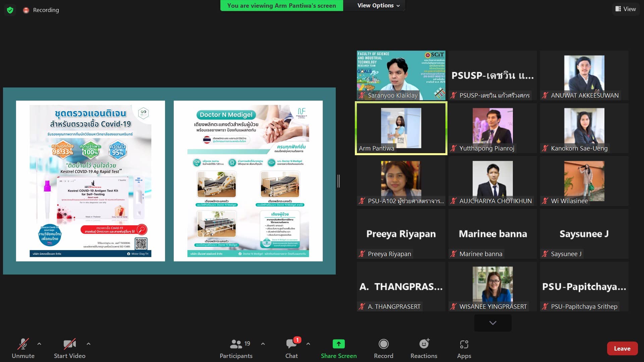Image resolution: width=644 pixels, height=362 pixels.
Task: Click the muted mic icon on ANUWAT AKKEESUWAN
Action: pyautogui.click(x=545, y=96)
